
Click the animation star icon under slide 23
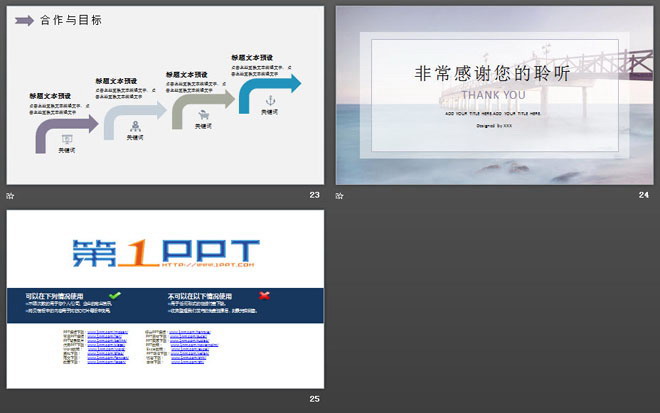coord(11,195)
